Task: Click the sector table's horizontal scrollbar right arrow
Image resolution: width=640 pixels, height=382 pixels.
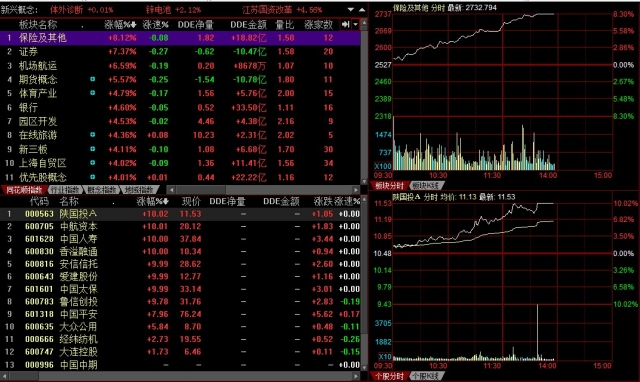Action: click(x=356, y=190)
